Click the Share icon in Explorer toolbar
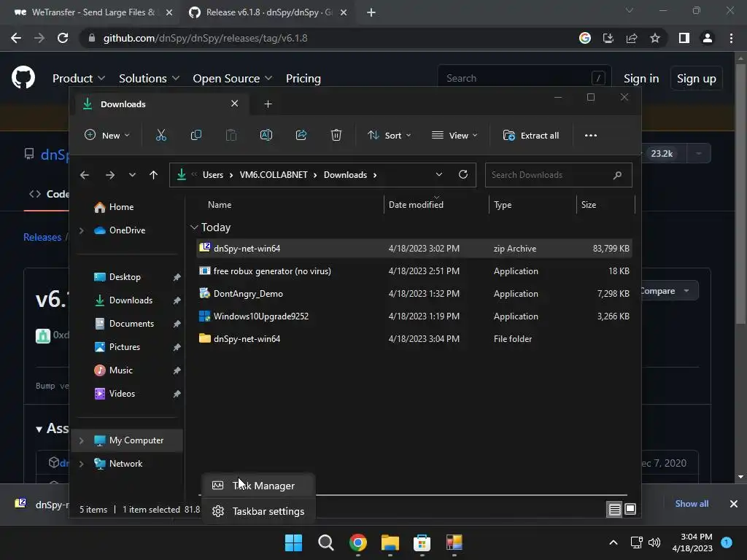The width and height of the screenshot is (747, 560). pos(301,135)
